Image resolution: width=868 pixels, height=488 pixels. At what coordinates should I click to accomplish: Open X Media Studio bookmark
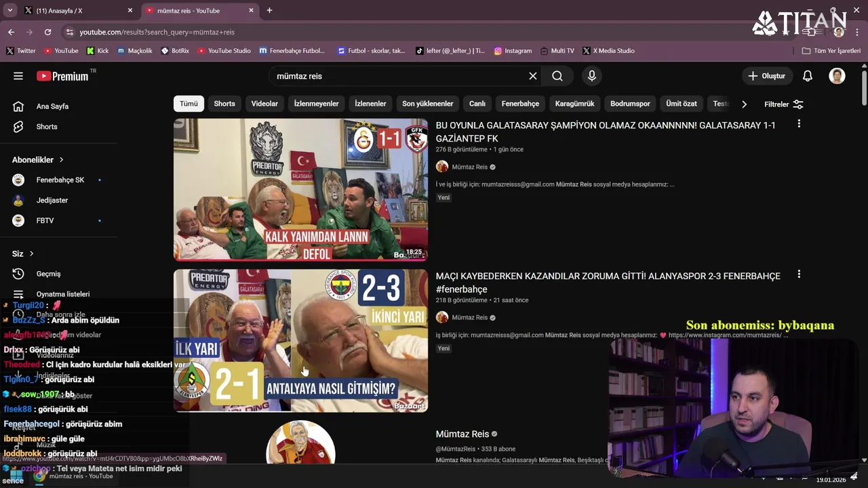[609, 51]
